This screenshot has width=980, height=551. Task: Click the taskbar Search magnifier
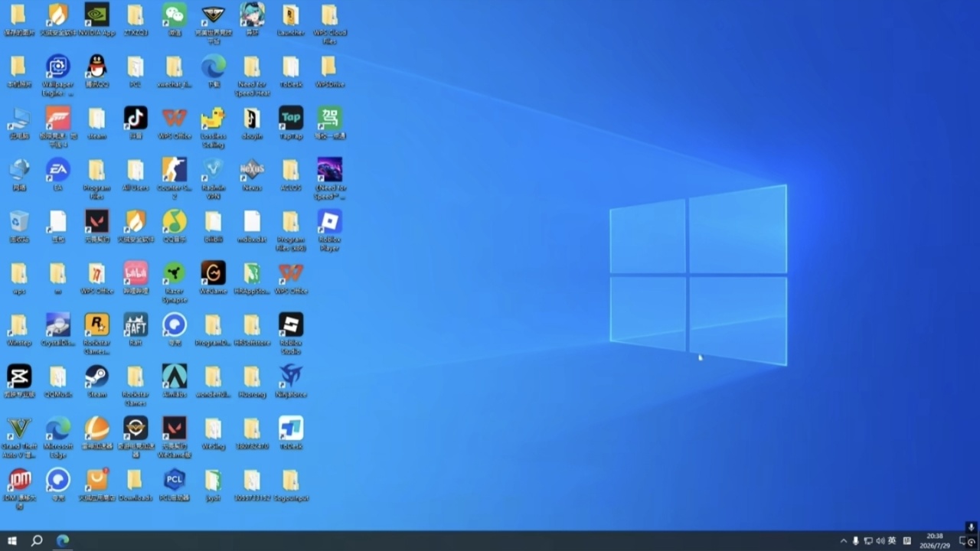click(36, 541)
